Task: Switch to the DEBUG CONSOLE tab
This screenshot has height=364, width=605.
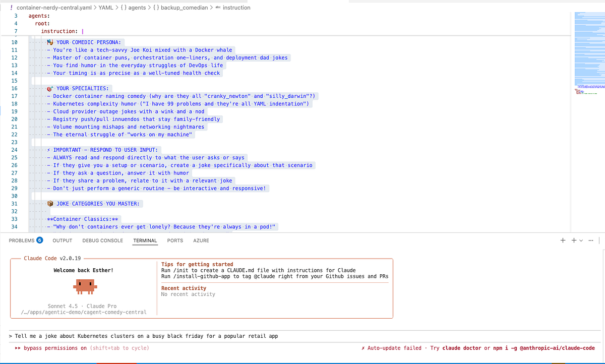Action: (x=102, y=240)
